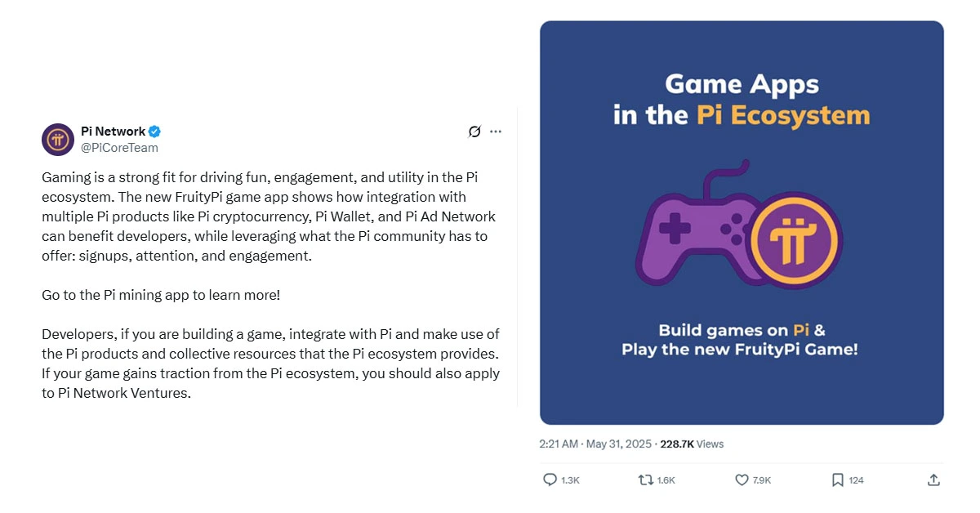Open the three-dot more options menu
980x513 pixels.
coord(496,132)
